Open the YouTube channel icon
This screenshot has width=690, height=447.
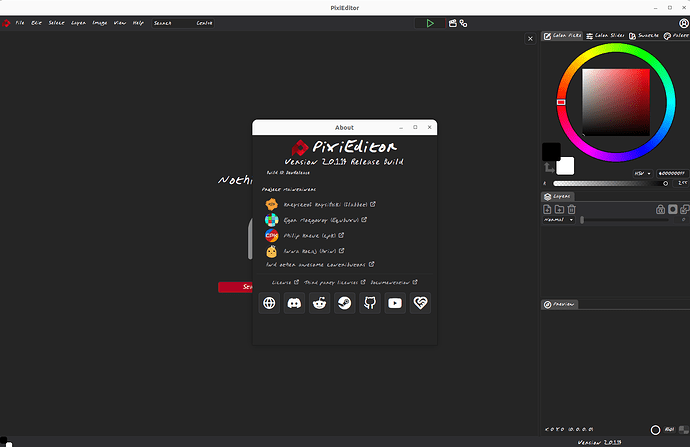coord(395,303)
